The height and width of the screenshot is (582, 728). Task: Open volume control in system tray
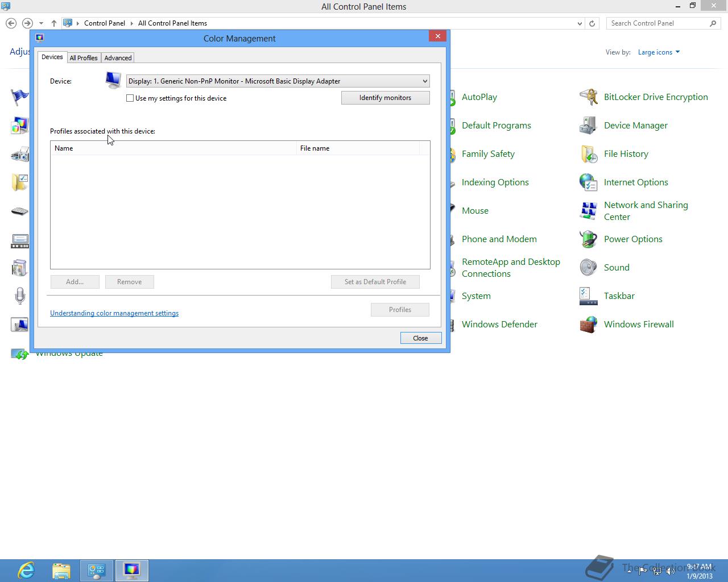pos(671,571)
